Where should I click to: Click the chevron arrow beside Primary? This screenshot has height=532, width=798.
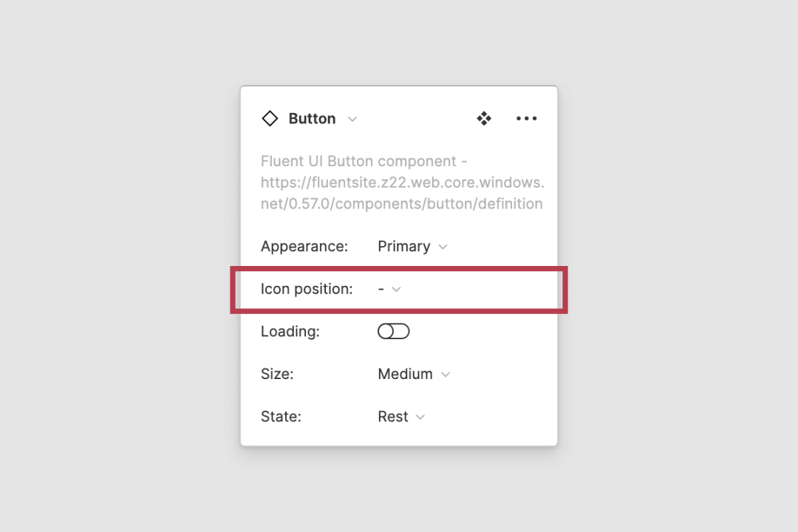tap(443, 247)
